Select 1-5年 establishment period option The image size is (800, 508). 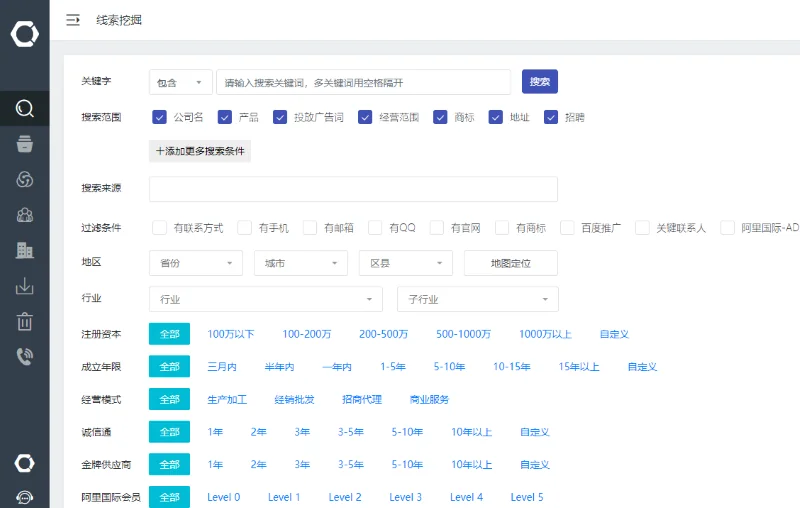pos(393,367)
